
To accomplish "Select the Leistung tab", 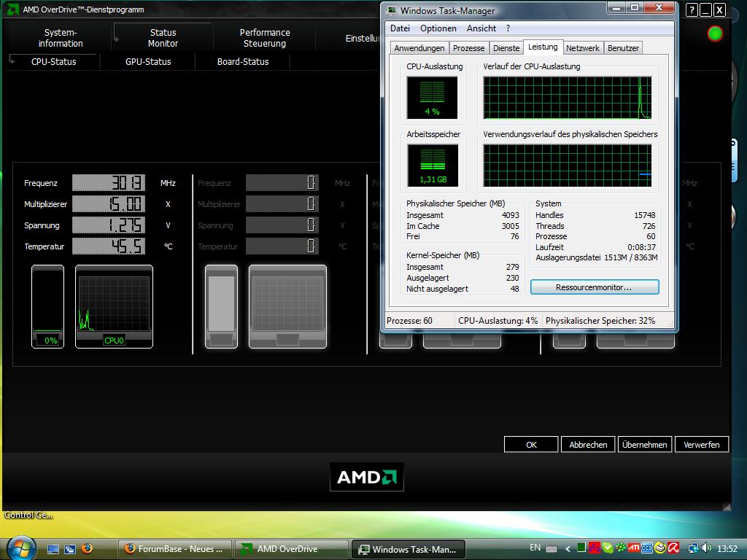I will point(543,47).
